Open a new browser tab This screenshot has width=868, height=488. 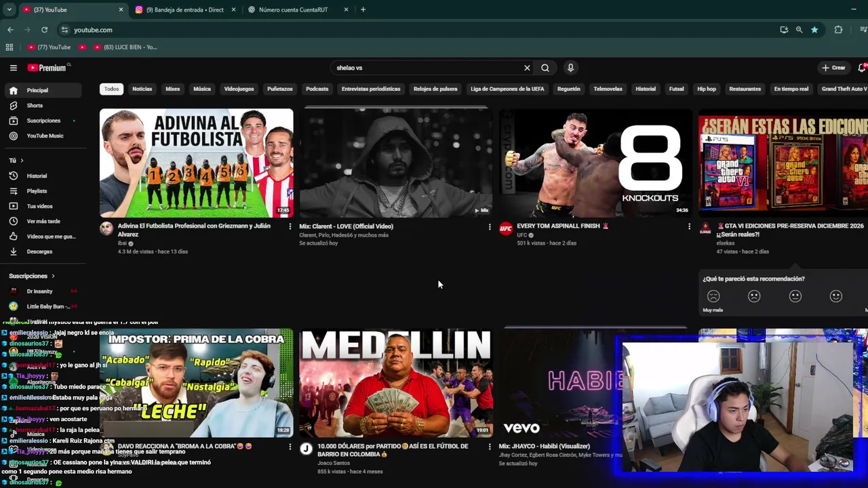tap(363, 9)
